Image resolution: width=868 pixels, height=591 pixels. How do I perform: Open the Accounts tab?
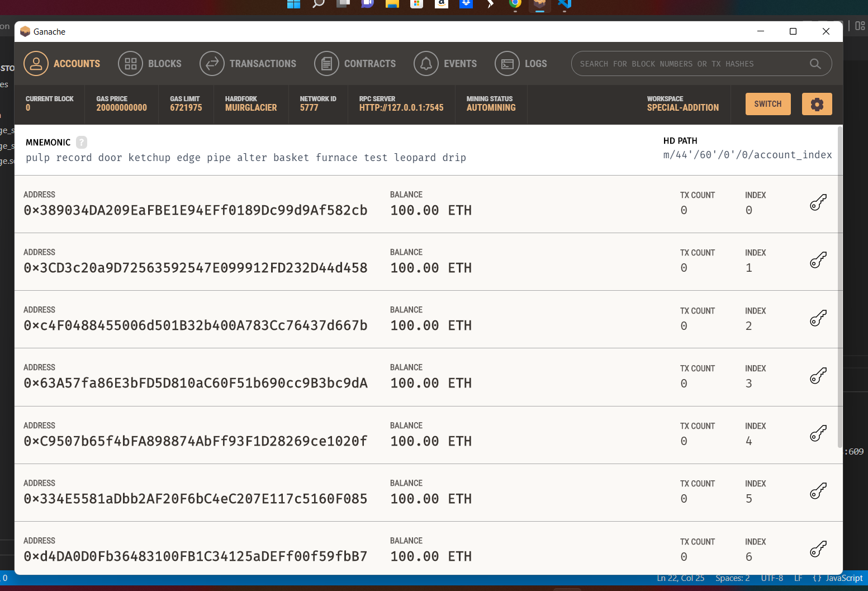(62, 64)
